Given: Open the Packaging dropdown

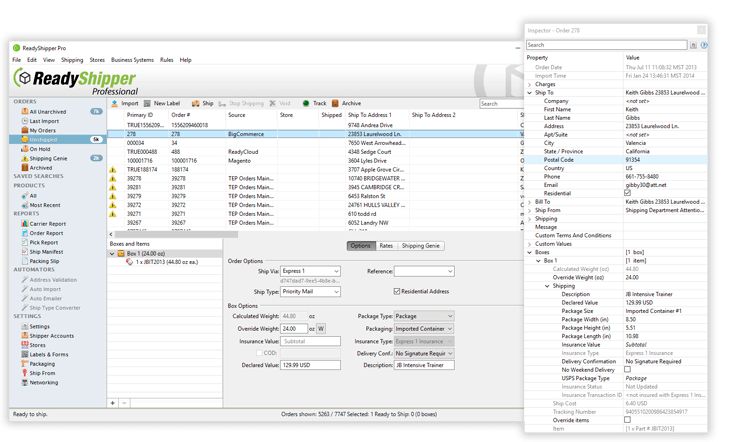Looking at the screenshot, I should point(424,329).
